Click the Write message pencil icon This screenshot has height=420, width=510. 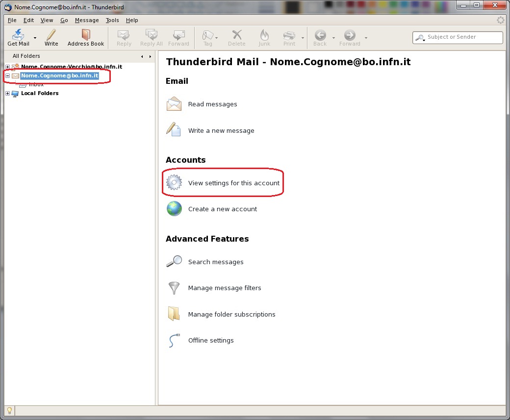coord(51,34)
